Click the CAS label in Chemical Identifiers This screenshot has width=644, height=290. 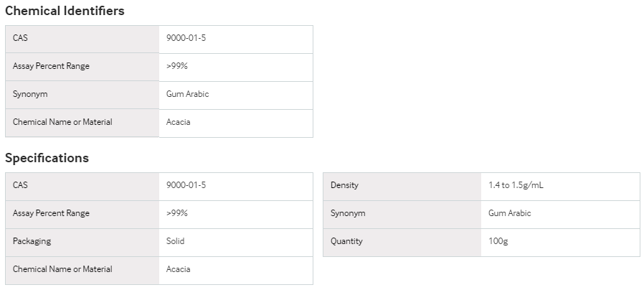tap(20, 38)
